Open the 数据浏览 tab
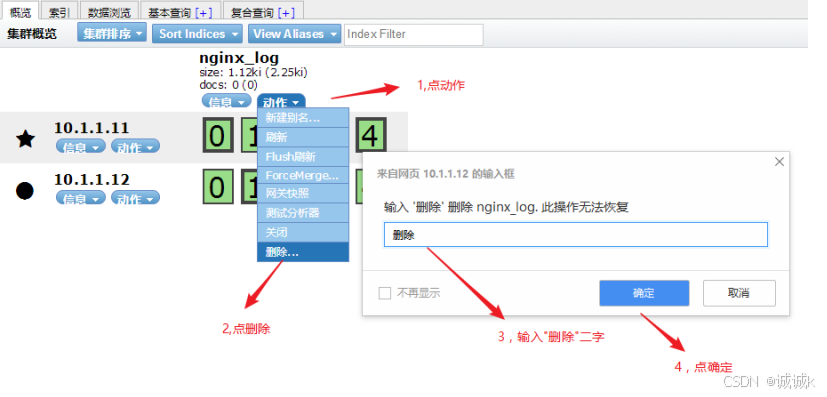The height and width of the screenshot is (397, 827). pos(109,12)
